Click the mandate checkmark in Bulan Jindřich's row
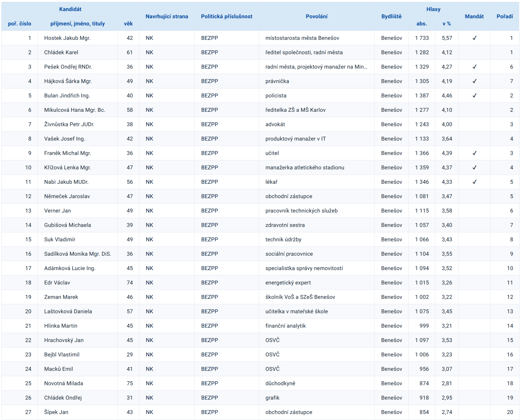520x420 pixels. (474, 96)
